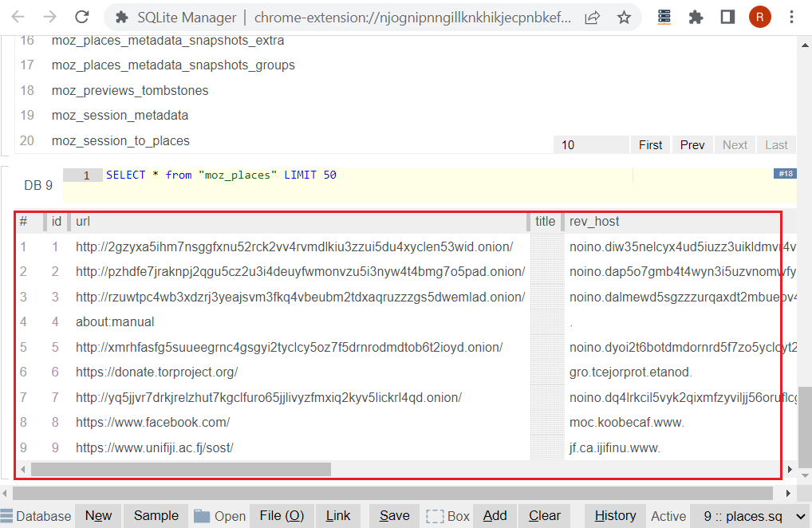This screenshot has height=528, width=812.
Task: Click the Box dashed-square icon
Action: coord(435,517)
